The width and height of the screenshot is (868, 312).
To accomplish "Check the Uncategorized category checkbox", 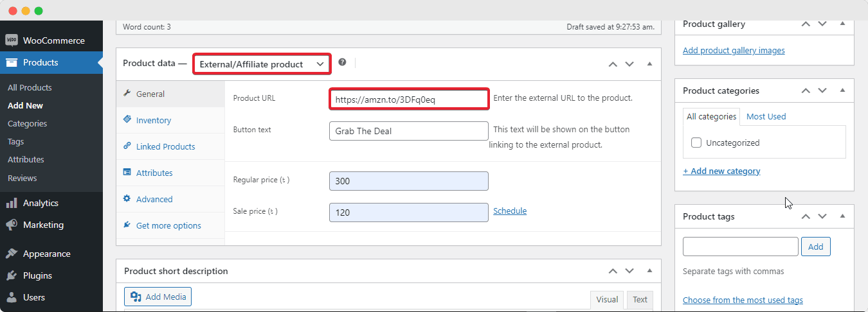I will click(696, 143).
